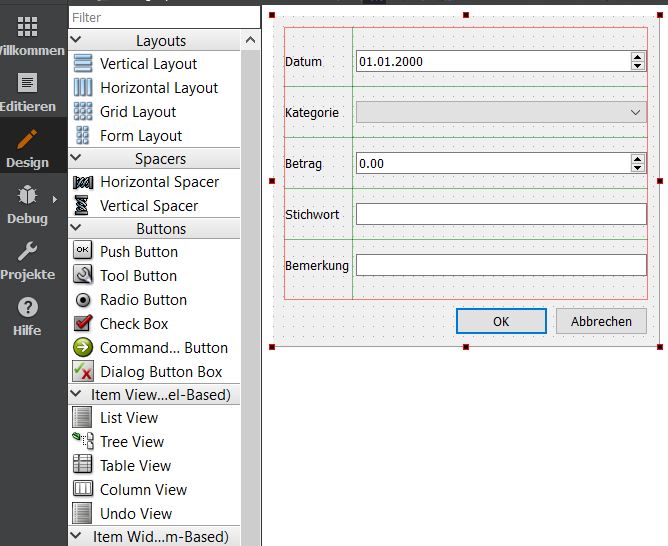
Task: Click the OK button in form
Action: [x=501, y=321]
